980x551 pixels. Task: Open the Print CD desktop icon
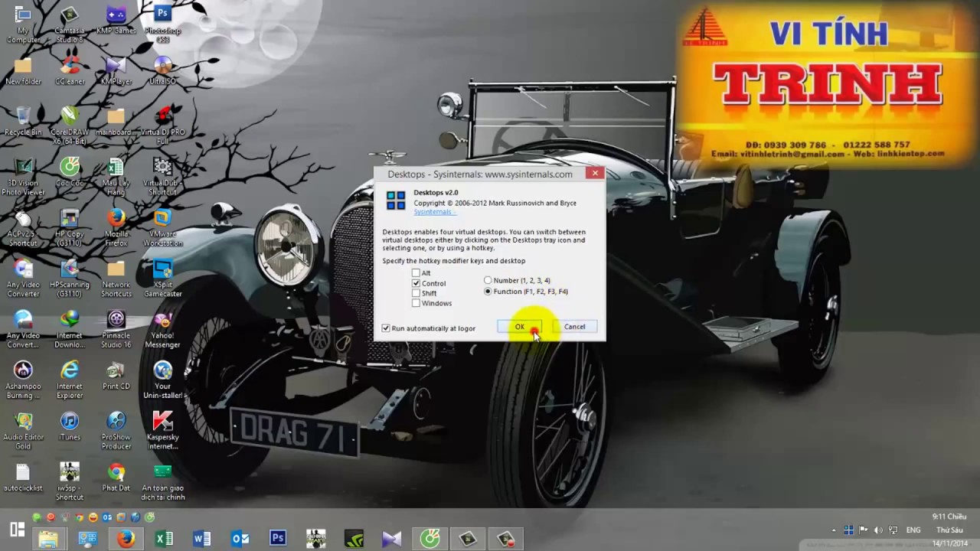point(116,375)
